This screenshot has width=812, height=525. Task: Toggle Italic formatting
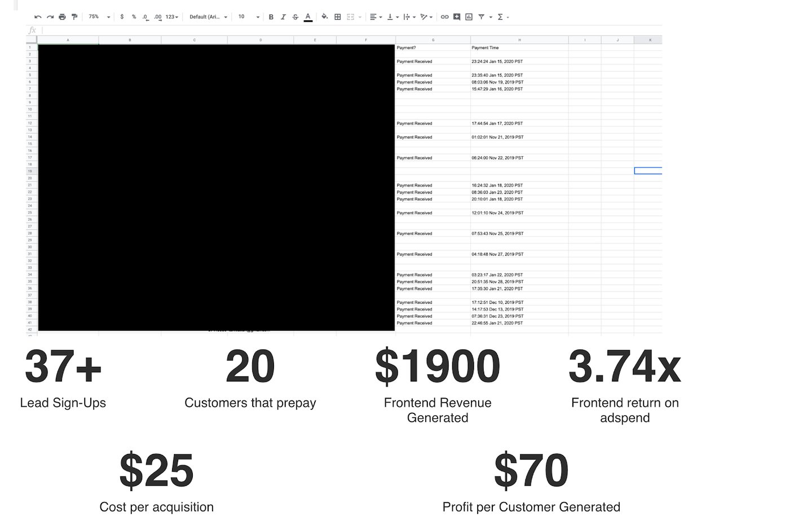[283, 17]
